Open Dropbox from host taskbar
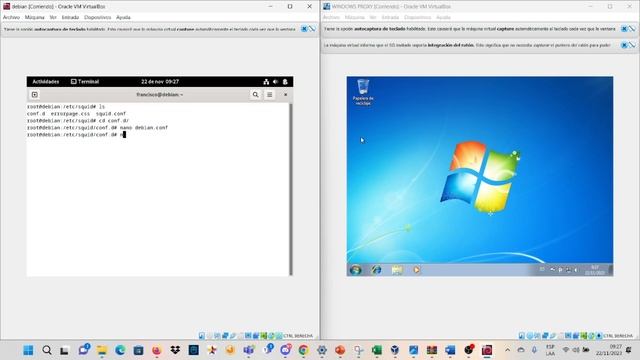Image resolution: width=640 pixels, height=360 pixels. pyautogui.click(x=175, y=350)
